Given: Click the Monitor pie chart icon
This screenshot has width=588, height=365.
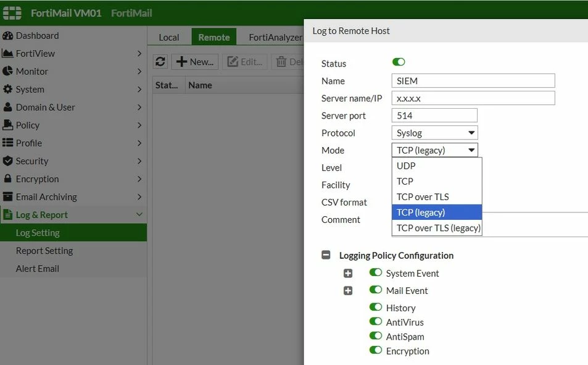Looking at the screenshot, I should click(7, 71).
